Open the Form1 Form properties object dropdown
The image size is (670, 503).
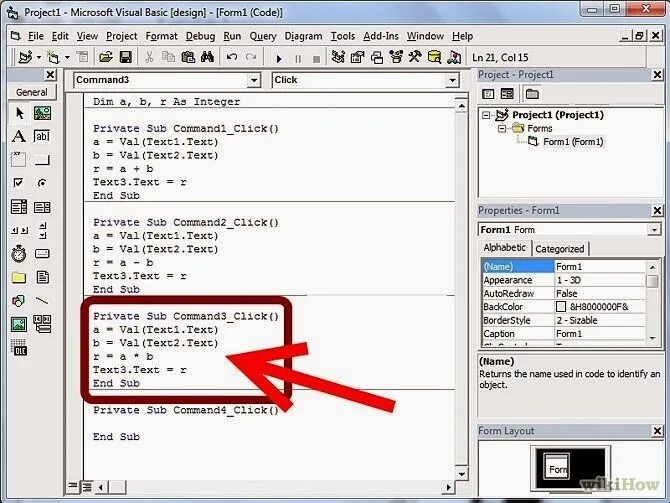(654, 230)
